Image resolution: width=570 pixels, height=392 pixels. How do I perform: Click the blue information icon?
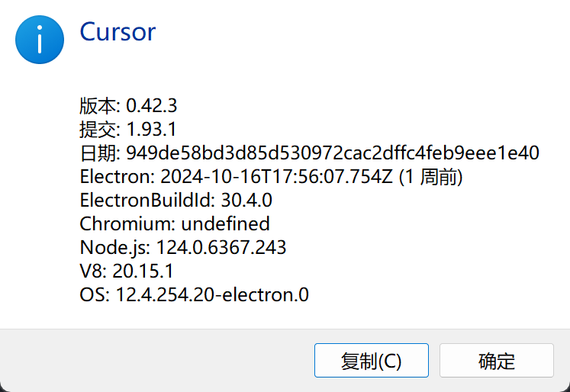tap(40, 40)
